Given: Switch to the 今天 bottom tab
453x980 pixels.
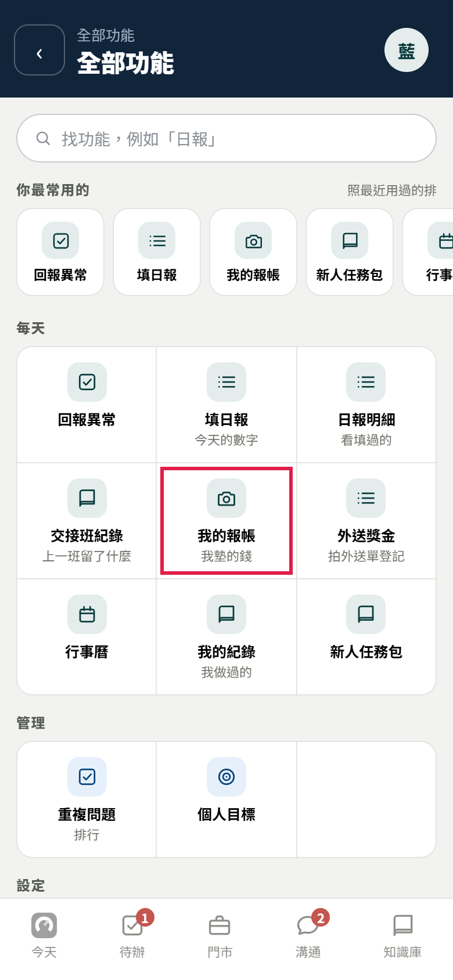Looking at the screenshot, I should point(44,935).
